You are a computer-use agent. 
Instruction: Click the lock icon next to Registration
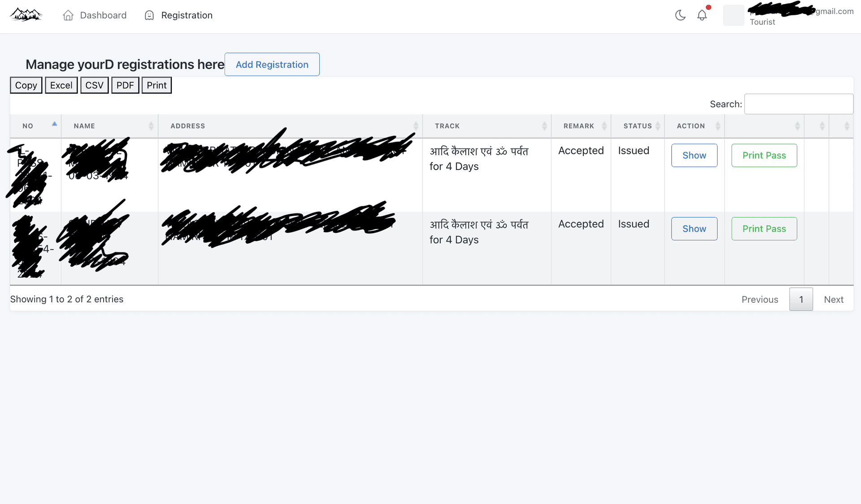click(x=149, y=15)
